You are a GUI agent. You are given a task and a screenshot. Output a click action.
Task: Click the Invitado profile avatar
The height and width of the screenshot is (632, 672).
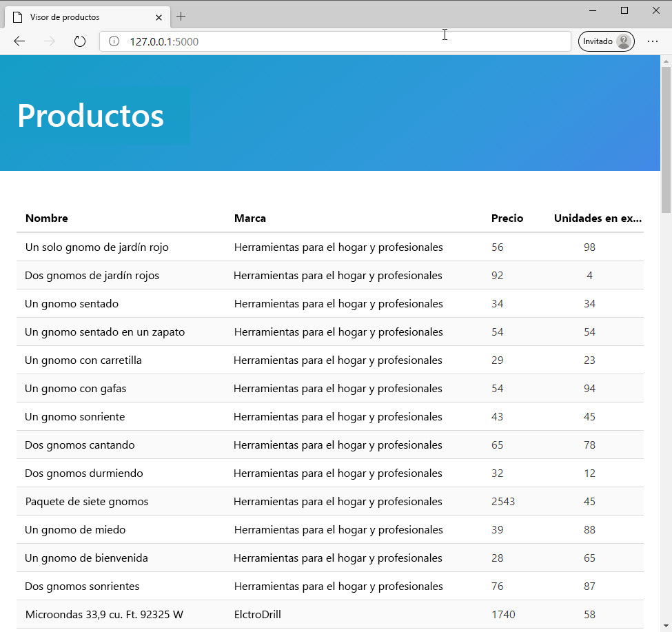pos(625,41)
